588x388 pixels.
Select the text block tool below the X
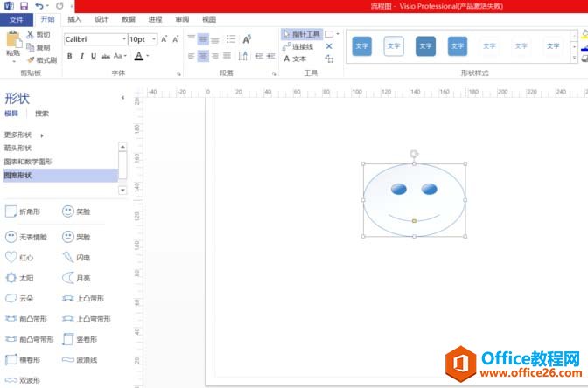point(329,59)
